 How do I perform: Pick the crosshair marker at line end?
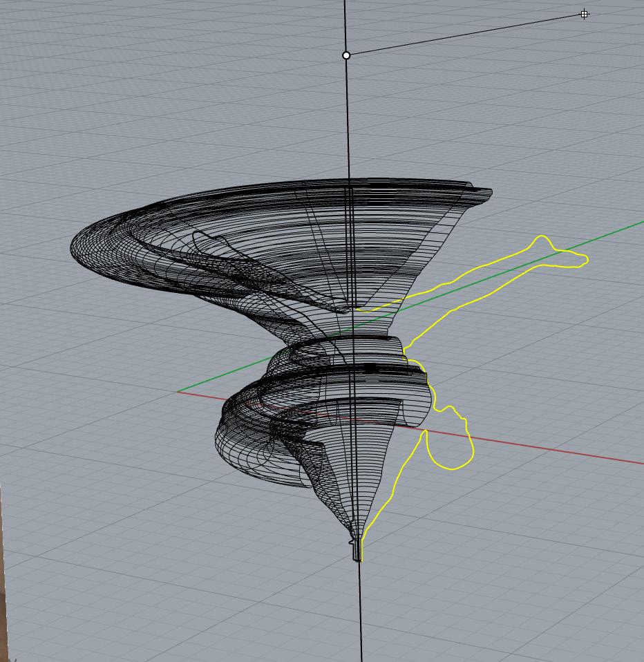(x=584, y=15)
